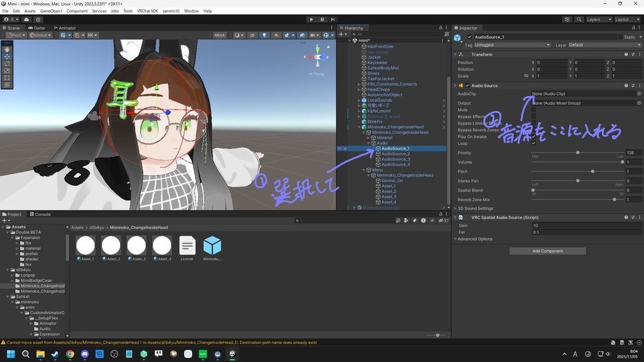644x362 pixels.
Task: Uncheck Play On Awake
Action: point(533,136)
